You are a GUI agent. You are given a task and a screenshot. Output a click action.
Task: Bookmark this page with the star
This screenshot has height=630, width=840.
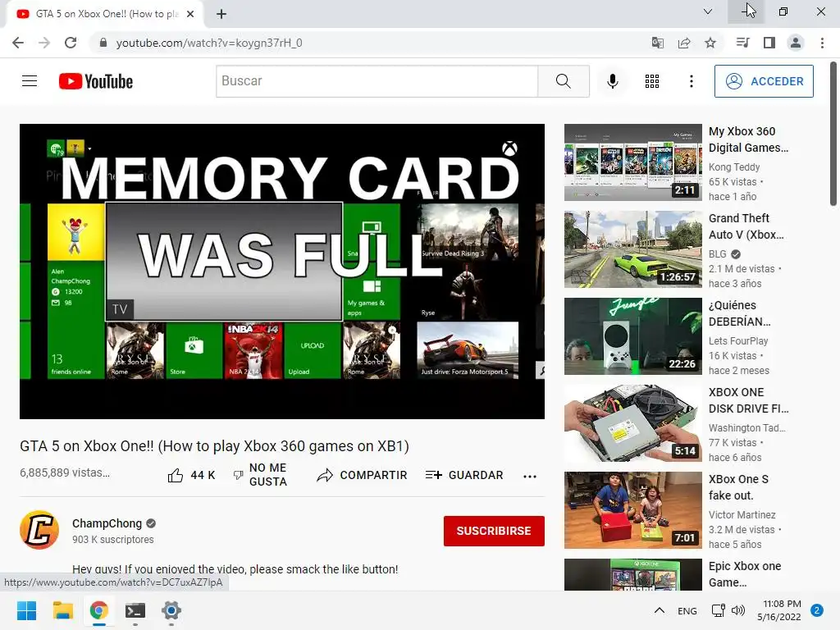710,43
